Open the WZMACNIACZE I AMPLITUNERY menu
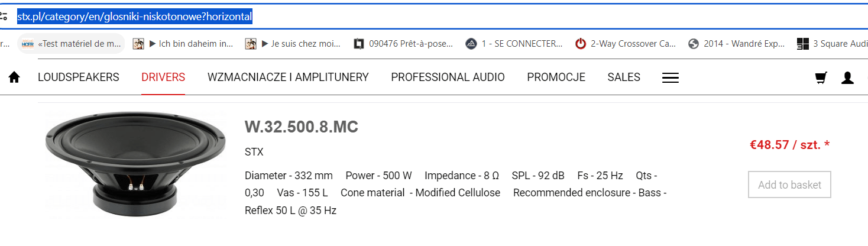 (x=288, y=77)
